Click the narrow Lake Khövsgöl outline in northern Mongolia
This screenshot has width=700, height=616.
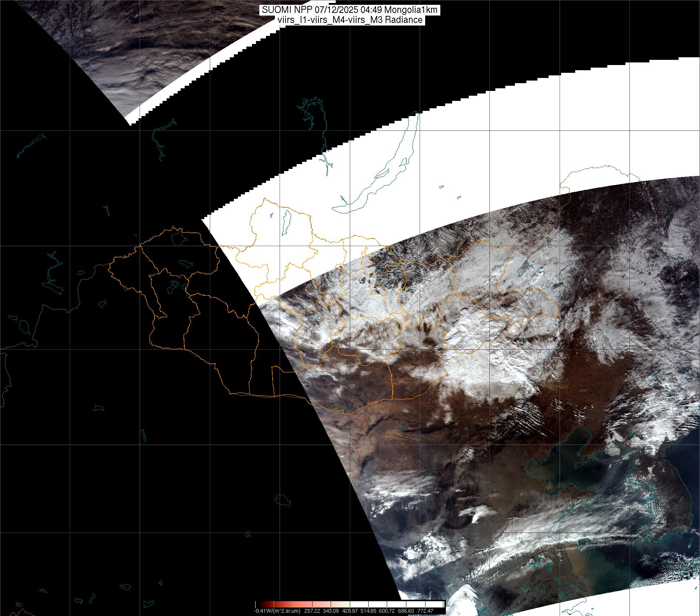click(286, 223)
